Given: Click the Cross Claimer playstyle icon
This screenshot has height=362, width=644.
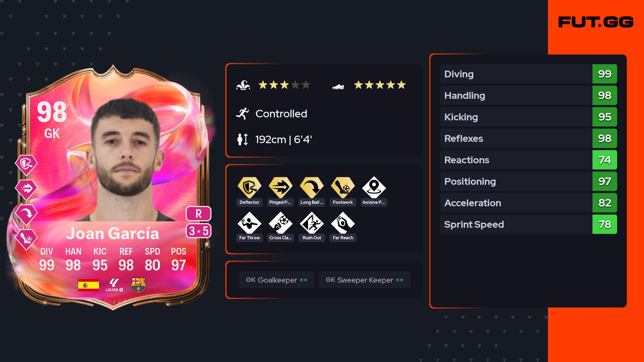Looking at the screenshot, I should tap(280, 223).
